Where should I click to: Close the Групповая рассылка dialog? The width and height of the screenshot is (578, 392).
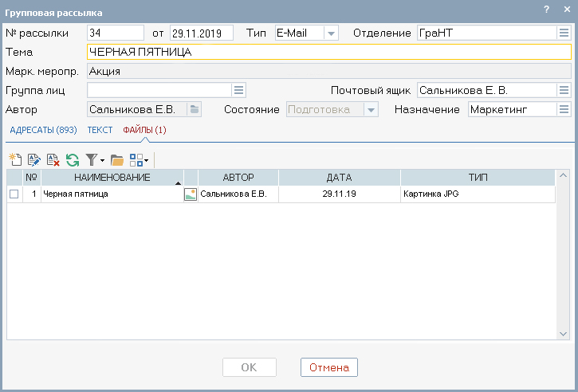coord(567,10)
